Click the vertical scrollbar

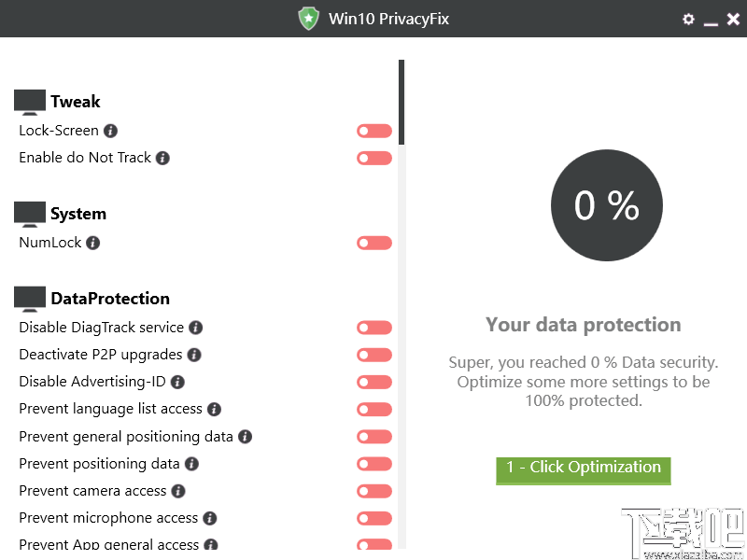(x=402, y=103)
